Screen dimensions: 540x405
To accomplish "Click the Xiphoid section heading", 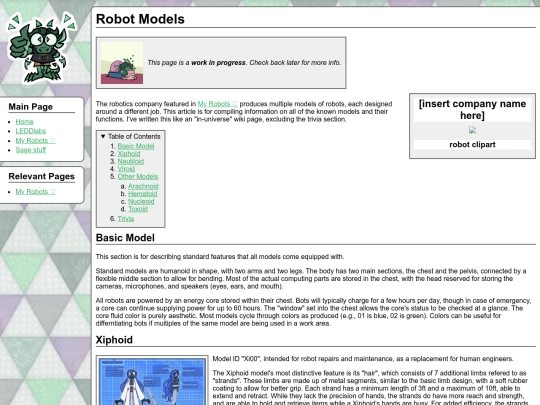I will [x=114, y=340].
